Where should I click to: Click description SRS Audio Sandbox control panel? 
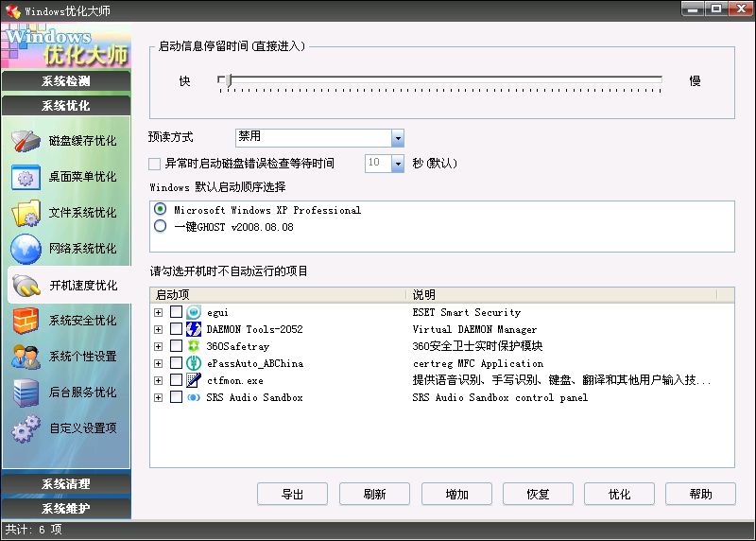click(x=500, y=397)
